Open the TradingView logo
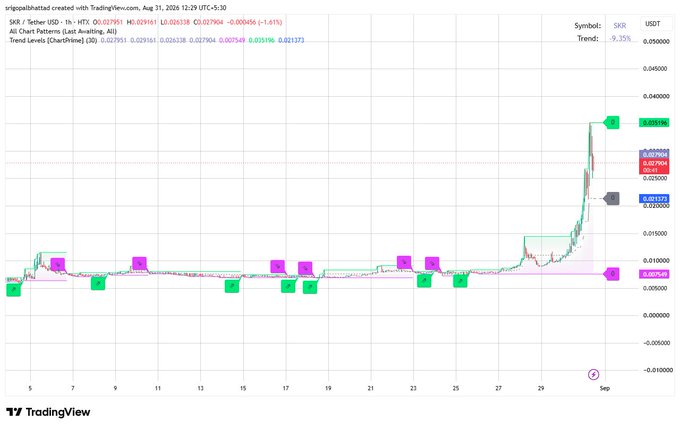Image resolution: width=680 pixels, height=428 pixels. (x=48, y=412)
